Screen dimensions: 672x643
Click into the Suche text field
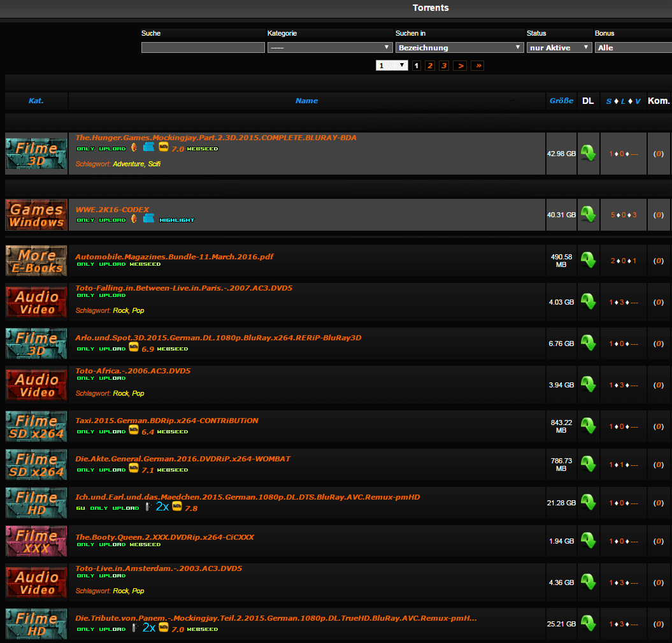[203, 48]
